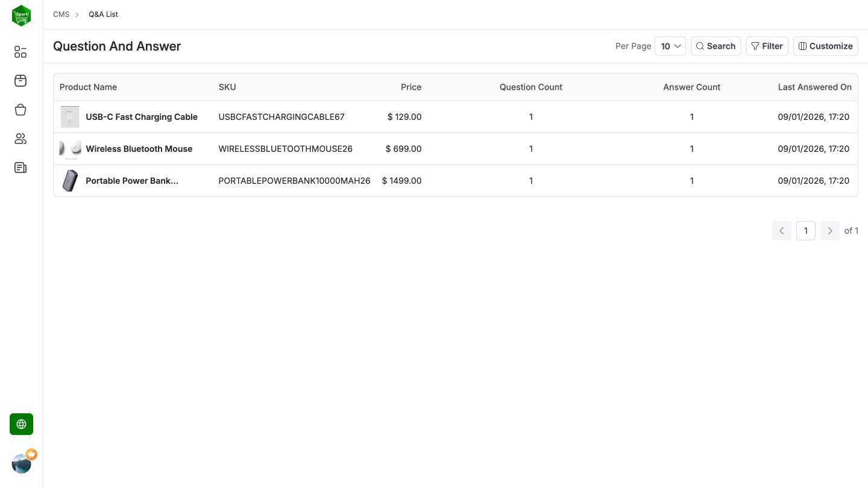This screenshot has width=868, height=488.
Task: Click the green globe storefront icon
Action: click(x=21, y=424)
